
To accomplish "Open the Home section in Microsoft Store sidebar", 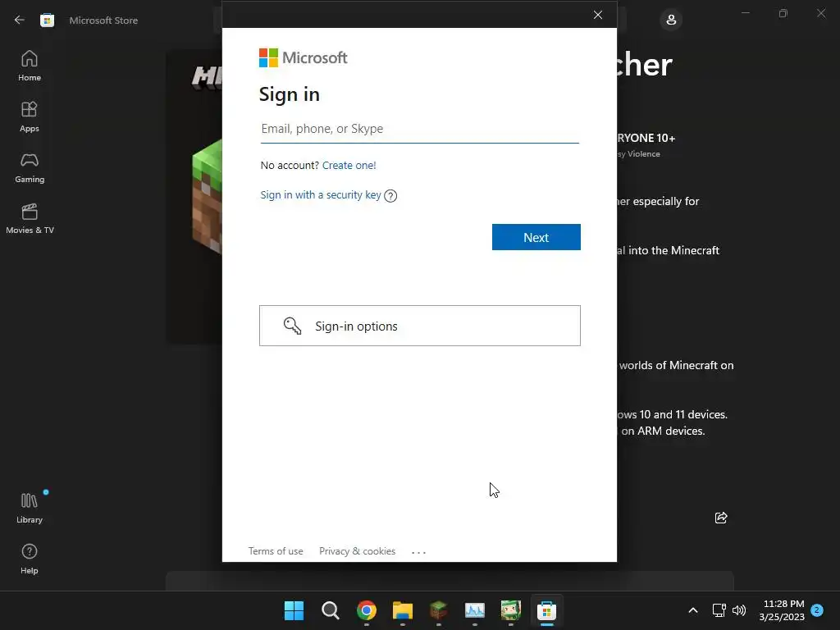I will [x=30, y=66].
